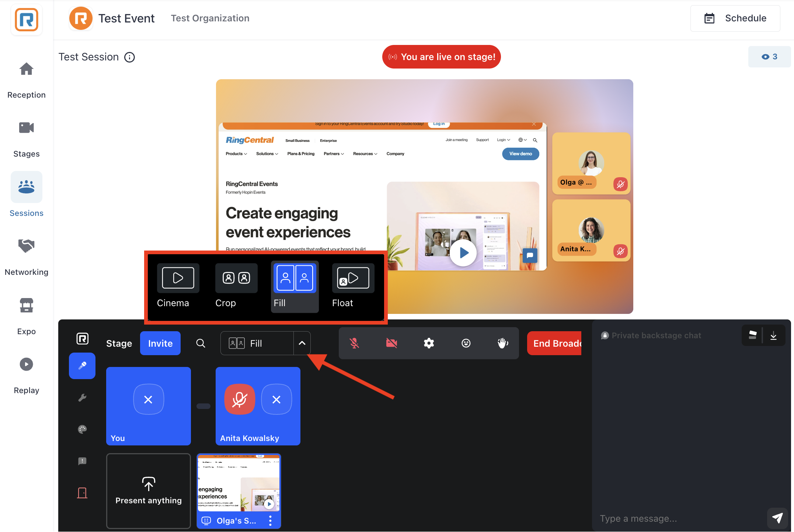Raise hand with the hand icon

pyautogui.click(x=503, y=343)
